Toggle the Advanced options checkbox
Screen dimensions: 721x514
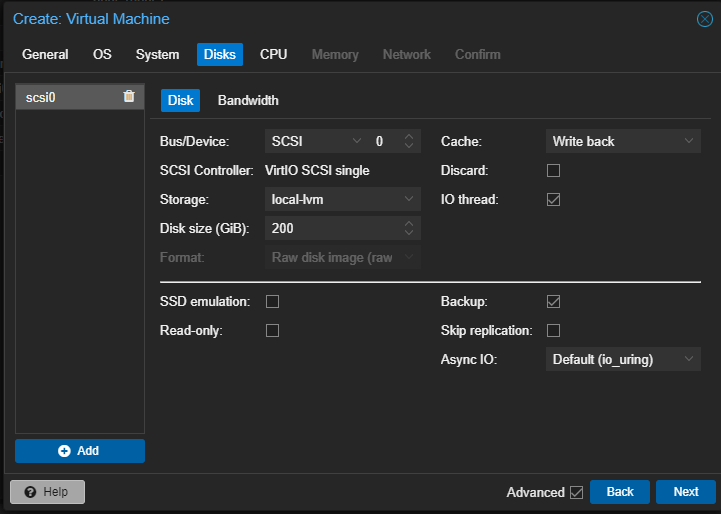point(576,492)
